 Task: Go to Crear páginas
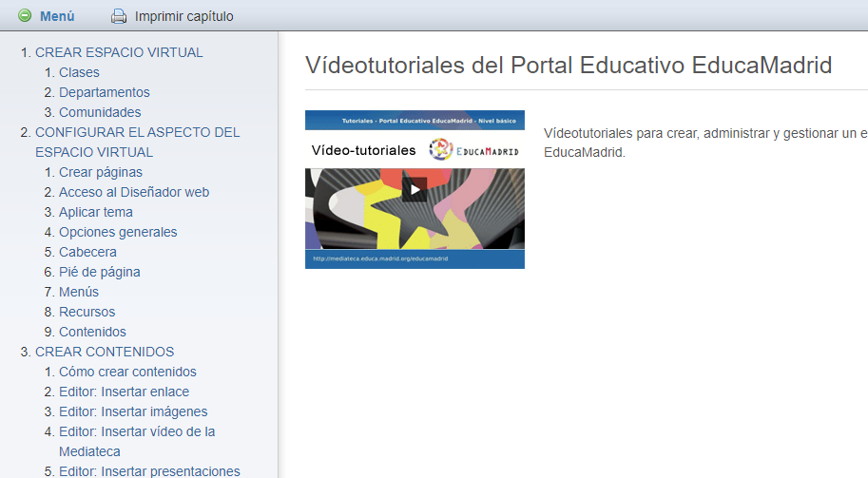[x=101, y=172]
